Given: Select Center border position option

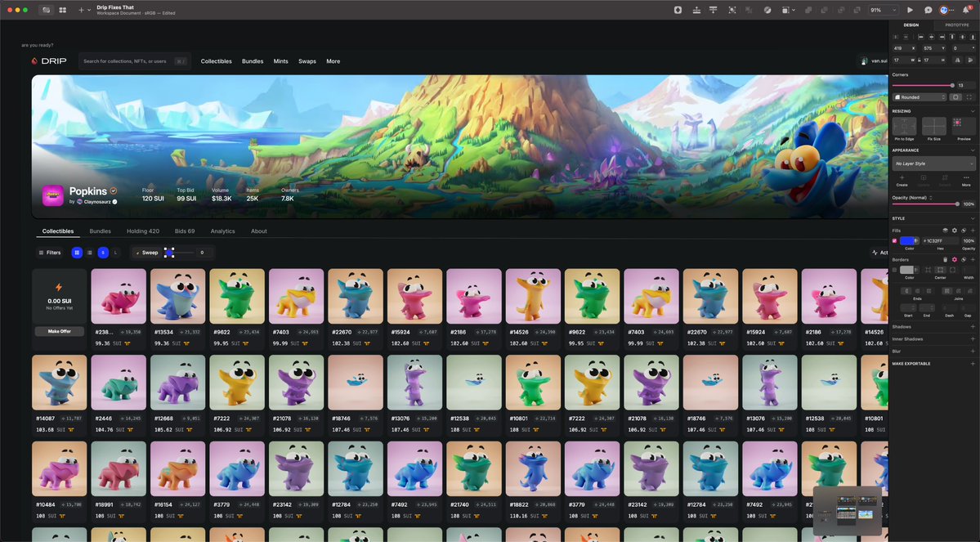Looking at the screenshot, I should point(940,270).
